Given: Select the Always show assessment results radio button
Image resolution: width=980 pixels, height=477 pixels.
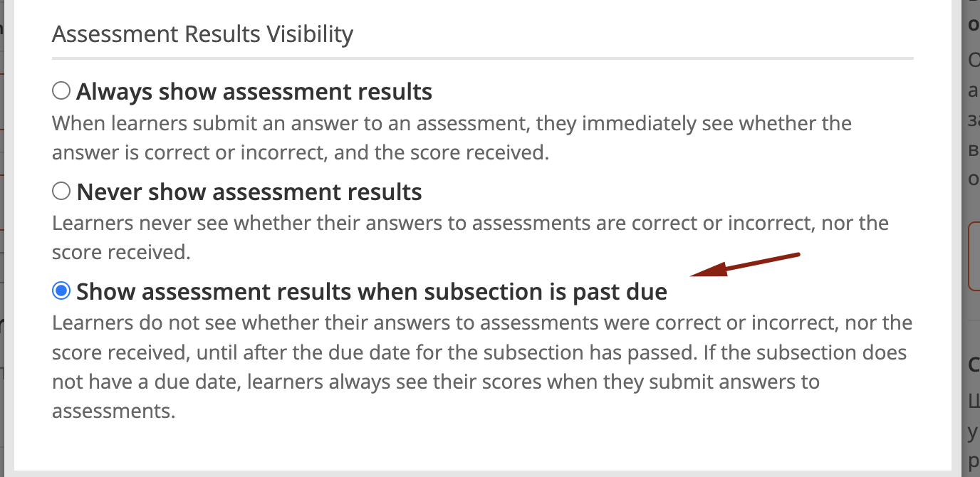Looking at the screenshot, I should [x=61, y=91].
